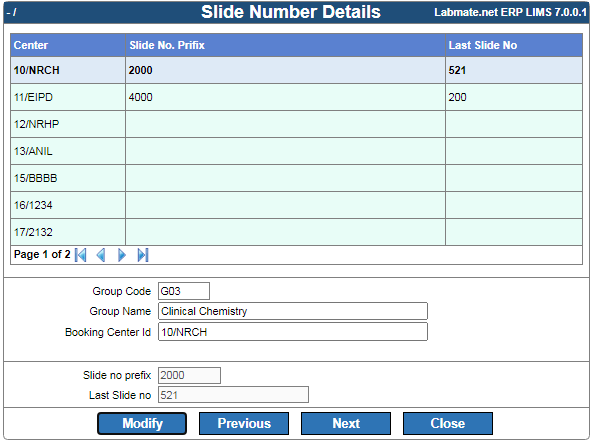592x441 pixels.
Task: Focus the Last Slide no field
Action: [233, 395]
